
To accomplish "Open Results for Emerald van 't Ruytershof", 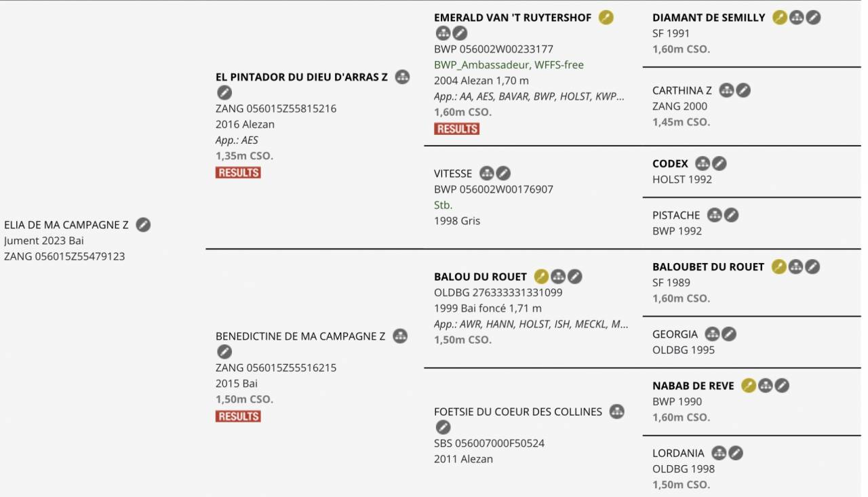I will pos(456,129).
